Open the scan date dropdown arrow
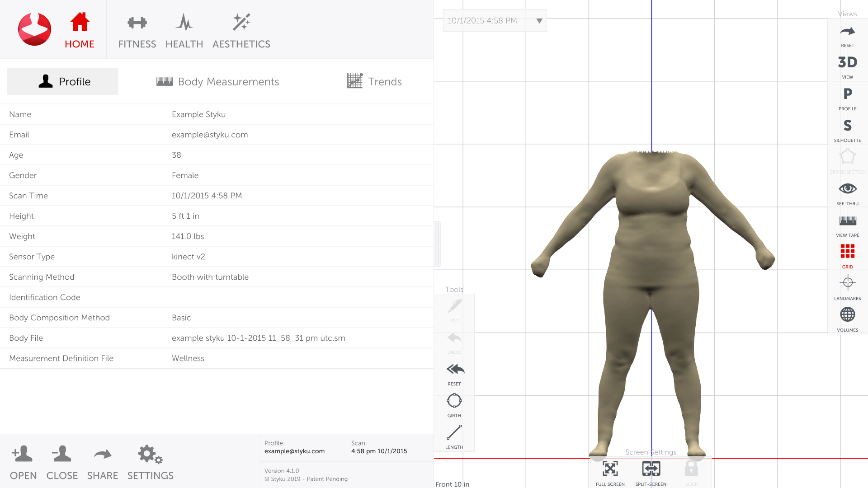The height and width of the screenshot is (488, 868). (x=539, y=21)
